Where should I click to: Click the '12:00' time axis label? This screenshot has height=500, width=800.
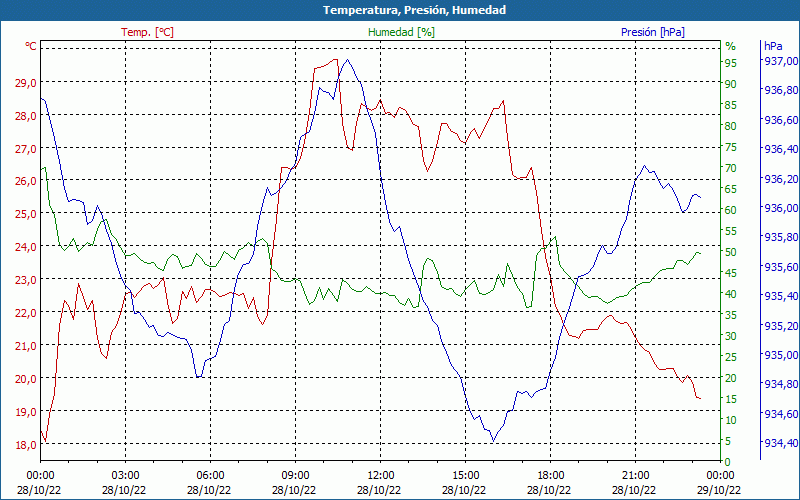tap(379, 476)
